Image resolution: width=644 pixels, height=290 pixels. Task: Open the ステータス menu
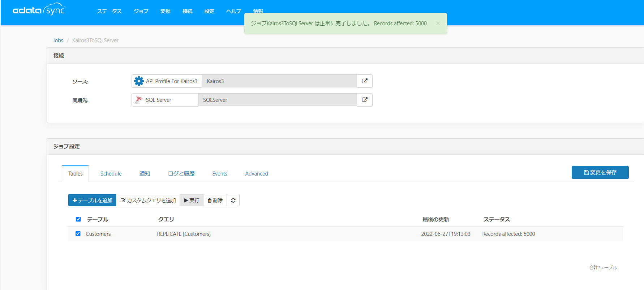coord(109,11)
